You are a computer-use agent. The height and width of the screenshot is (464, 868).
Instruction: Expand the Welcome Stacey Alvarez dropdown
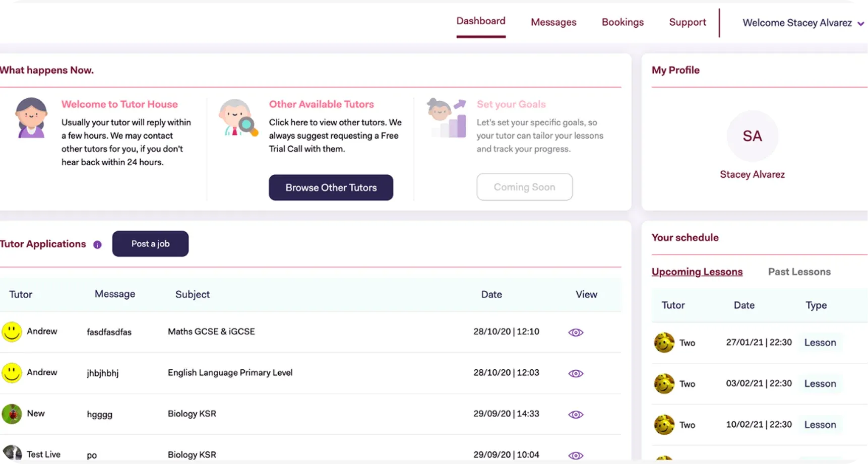tap(860, 24)
